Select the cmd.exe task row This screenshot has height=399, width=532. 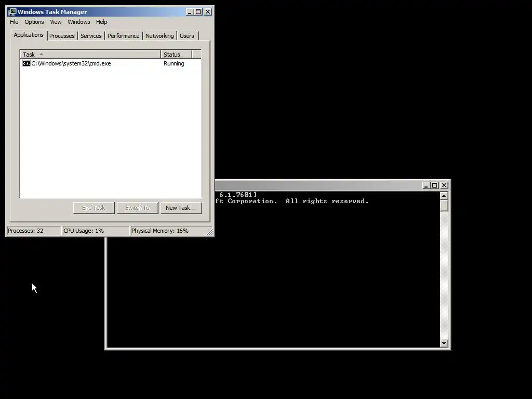(x=111, y=63)
